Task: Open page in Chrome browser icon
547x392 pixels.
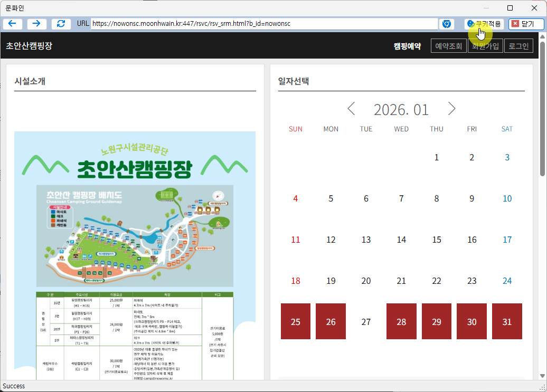Action: 447,24
